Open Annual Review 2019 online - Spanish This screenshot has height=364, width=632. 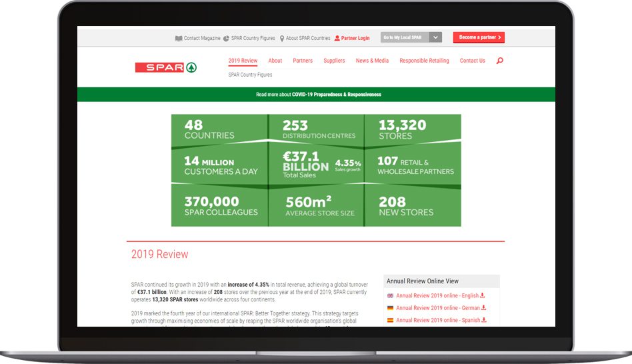click(x=438, y=320)
